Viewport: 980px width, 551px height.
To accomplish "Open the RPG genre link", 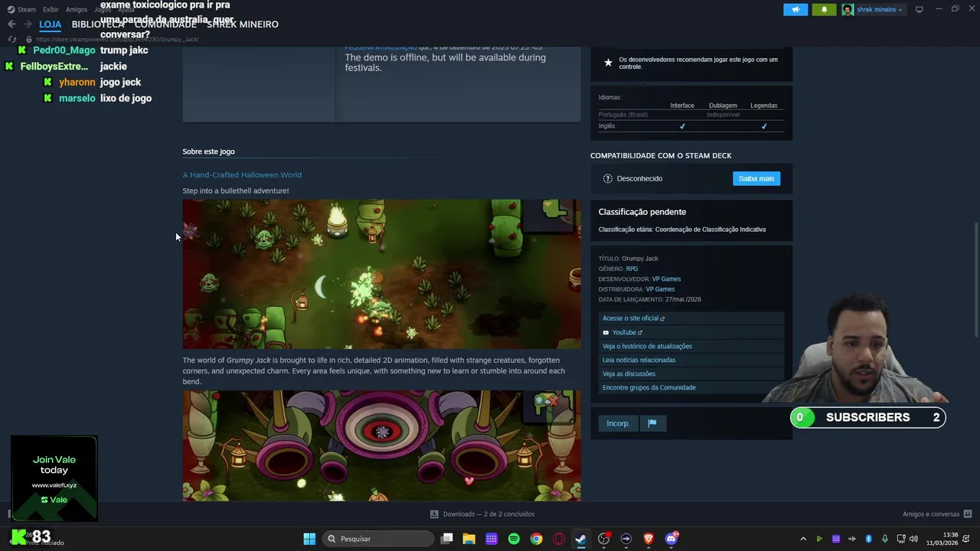I will coord(632,269).
